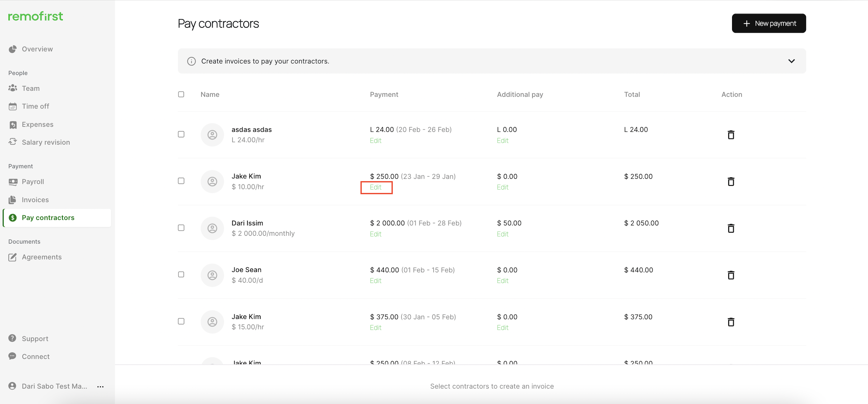Screen dimensions: 868x404
Task: Open Agreements under Documents
Action: point(42,257)
